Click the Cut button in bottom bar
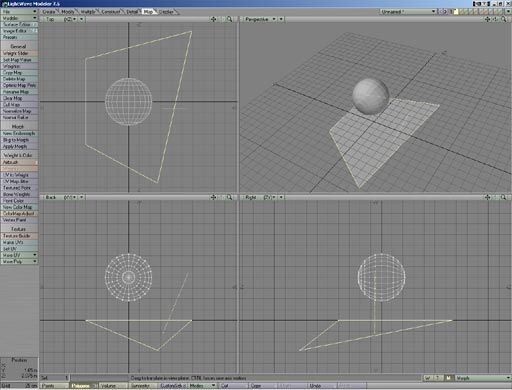The image size is (512, 390). pyautogui.click(x=233, y=386)
